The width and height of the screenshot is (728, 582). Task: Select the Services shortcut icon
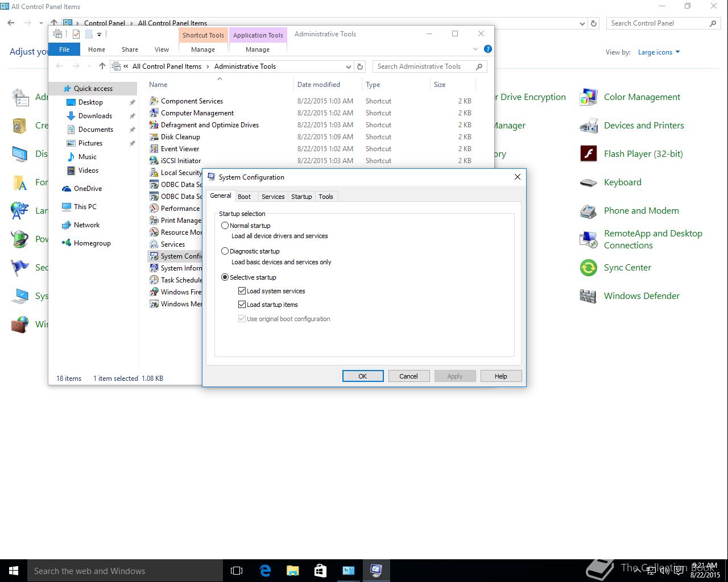[154, 244]
